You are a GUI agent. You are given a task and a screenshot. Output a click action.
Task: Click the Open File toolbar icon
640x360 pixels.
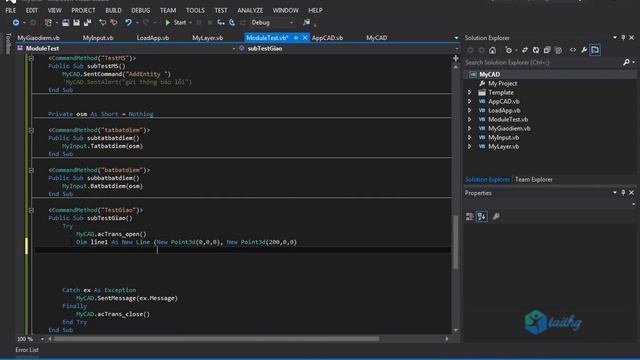pos(65,23)
